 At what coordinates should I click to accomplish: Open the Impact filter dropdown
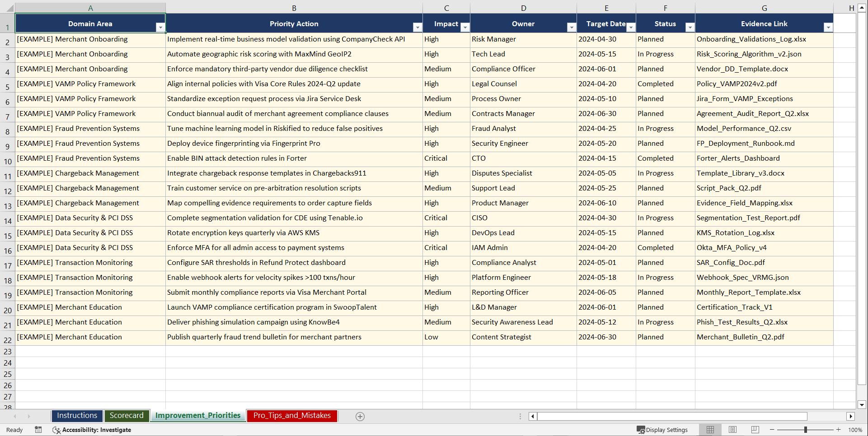click(x=465, y=28)
